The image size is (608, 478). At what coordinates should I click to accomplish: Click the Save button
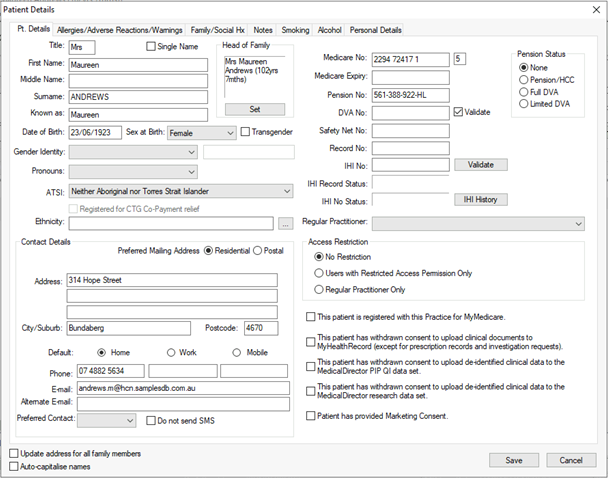pyautogui.click(x=514, y=460)
